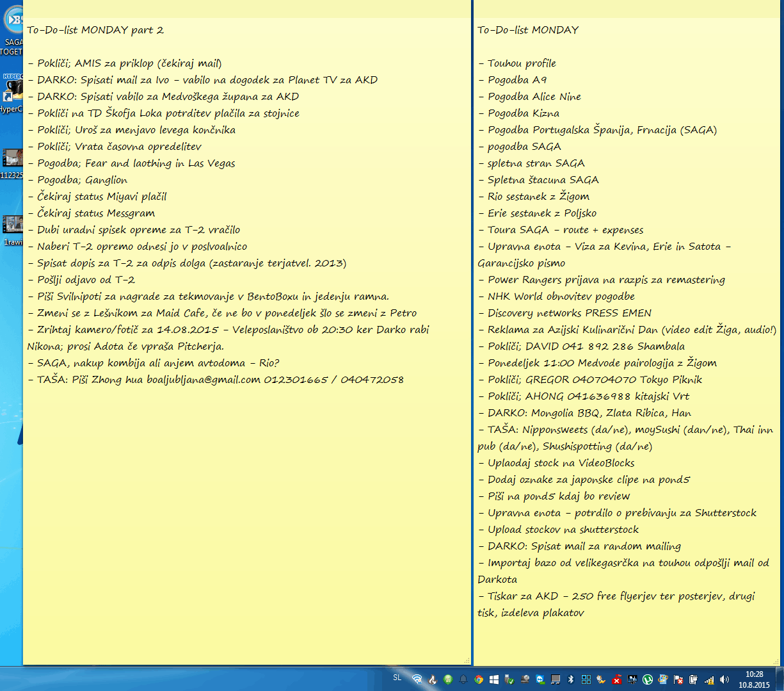
Task: Click the power plug battery icon
Action: pos(693,679)
